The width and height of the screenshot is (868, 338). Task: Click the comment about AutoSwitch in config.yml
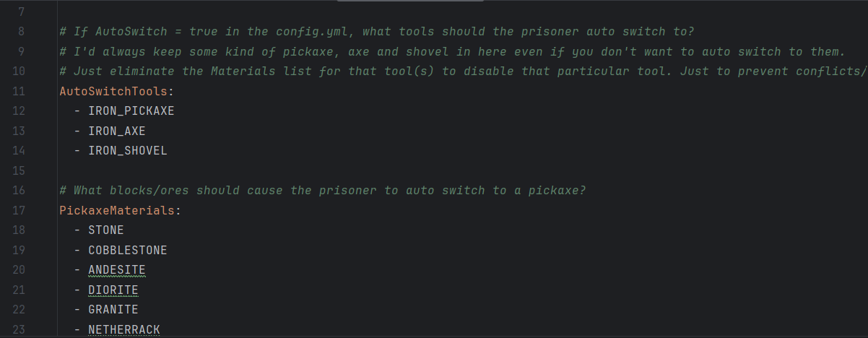tap(377, 32)
